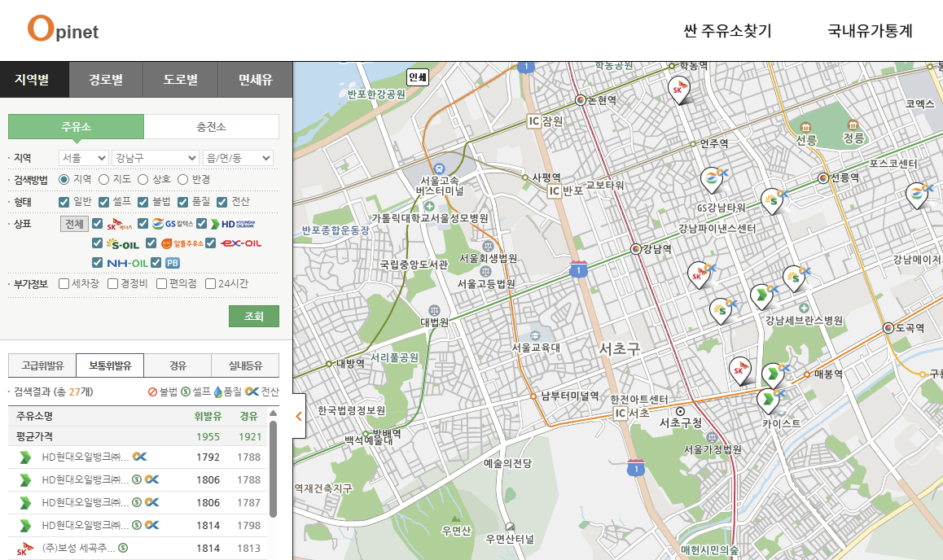Open the 싼 주유소찾기 menu
This screenshot has width=943, height=560.
pyautogui.click(x=727, y=31)
